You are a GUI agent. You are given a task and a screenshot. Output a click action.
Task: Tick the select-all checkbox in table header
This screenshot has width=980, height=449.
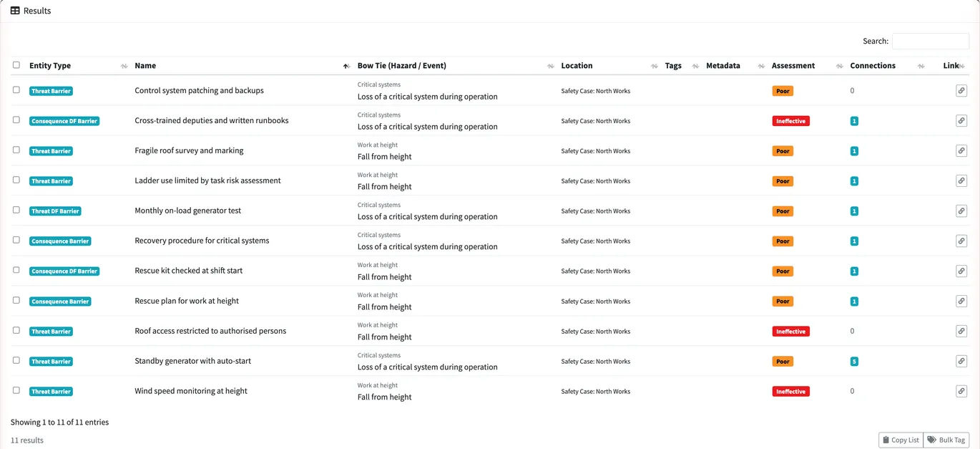[x=16, y=65]
